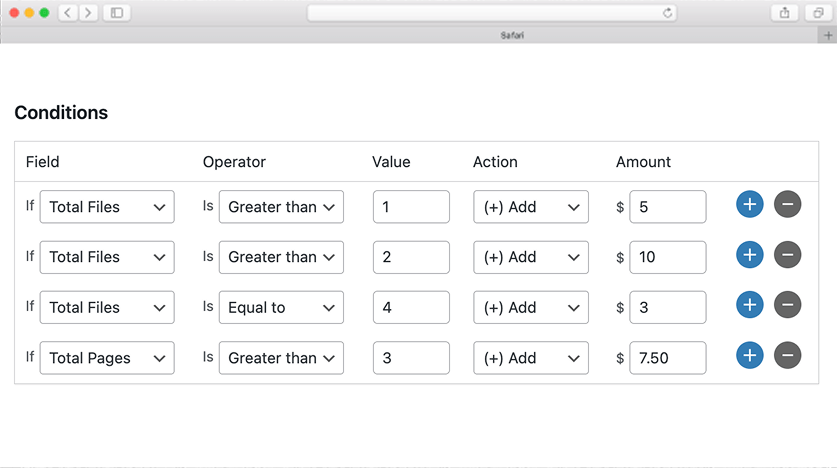Remove the Equal to condition row
Image resolution: width=837 pixels, height=468 pixels.
pyautogui.click(x=787, y=305)
